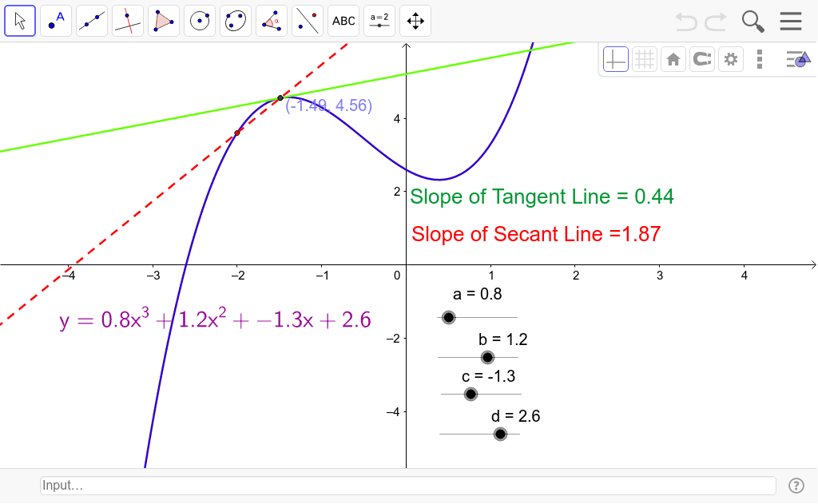Choose the Point tool
The width and height of the screenshot is (818, 504).
click(x=56, y=21)
